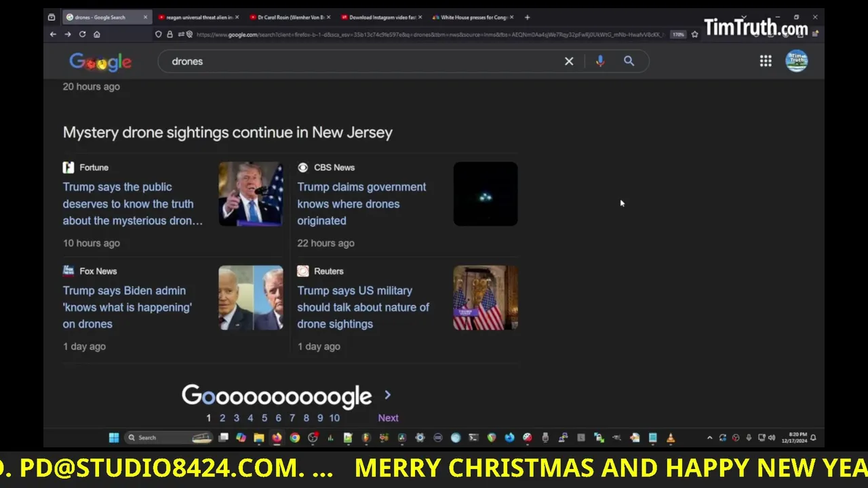Reload the current page
This screenshot has height=488, width=868.
[82, 34]
